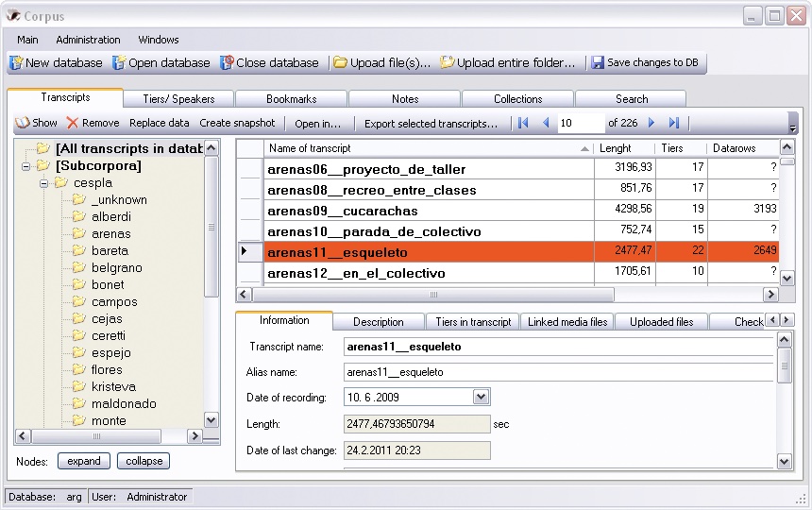Click the New database icon
The height and width of the screenshot is (510, 812).
17,63
